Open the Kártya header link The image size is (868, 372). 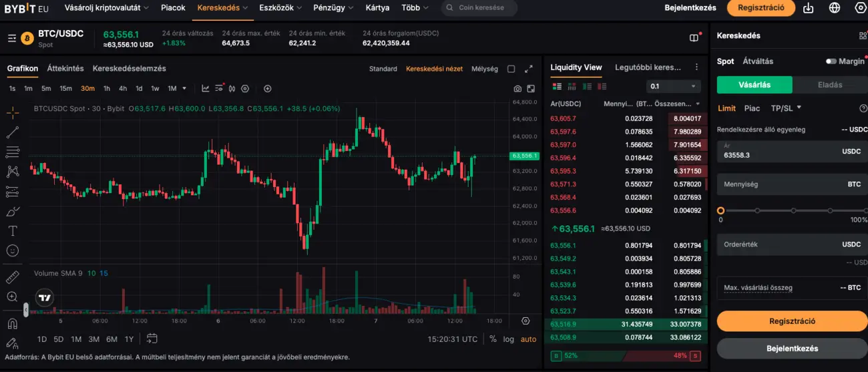point(378,8)
